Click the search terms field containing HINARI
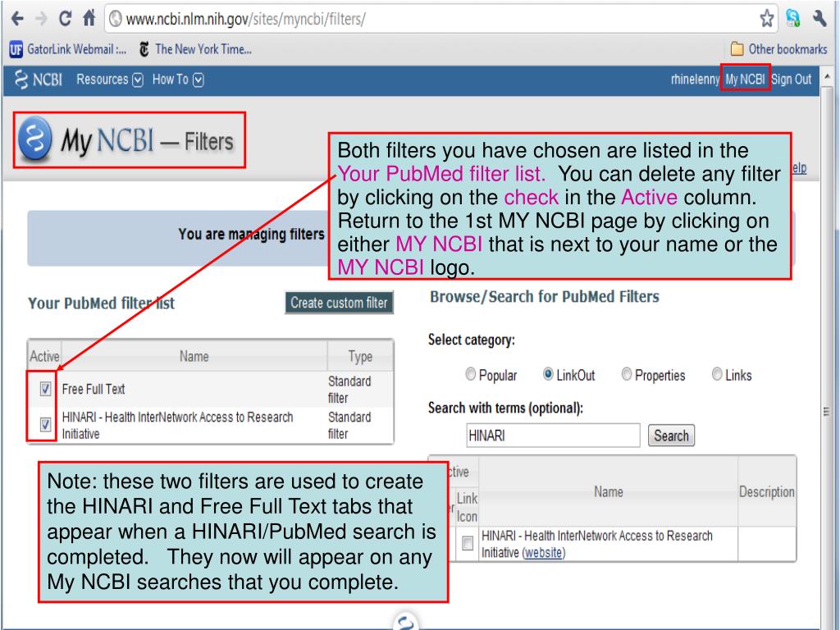Image resolution: width=840 pixels, height=630 pixels. click(x=553, y=436)
